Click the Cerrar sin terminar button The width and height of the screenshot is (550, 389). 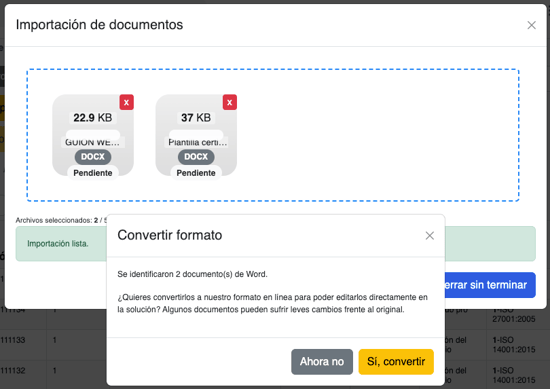490,285
